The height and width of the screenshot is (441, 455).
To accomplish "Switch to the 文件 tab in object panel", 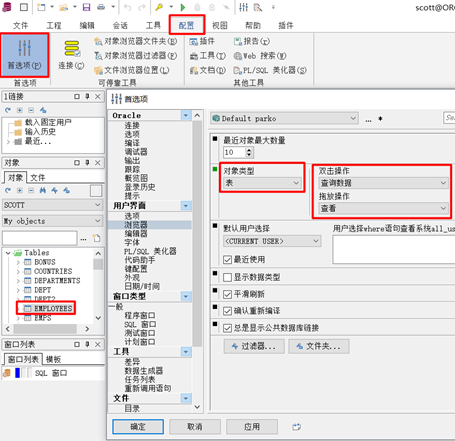I will point(38,177).
